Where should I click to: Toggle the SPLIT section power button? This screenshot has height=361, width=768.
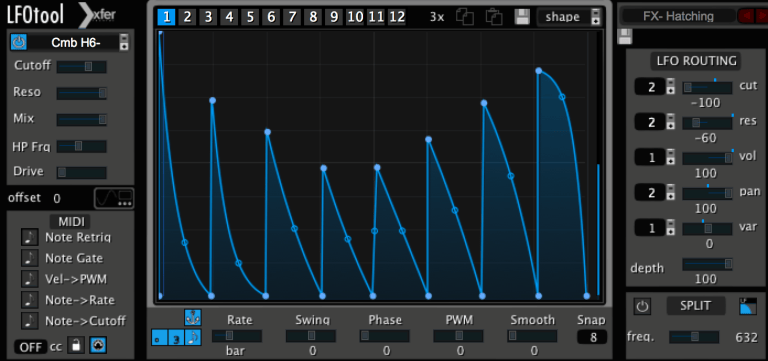(642, 307)
